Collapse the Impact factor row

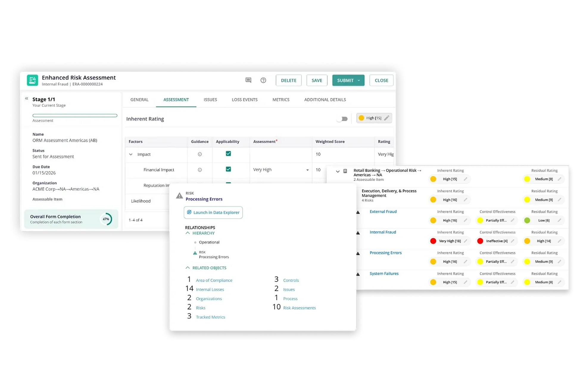131,154
